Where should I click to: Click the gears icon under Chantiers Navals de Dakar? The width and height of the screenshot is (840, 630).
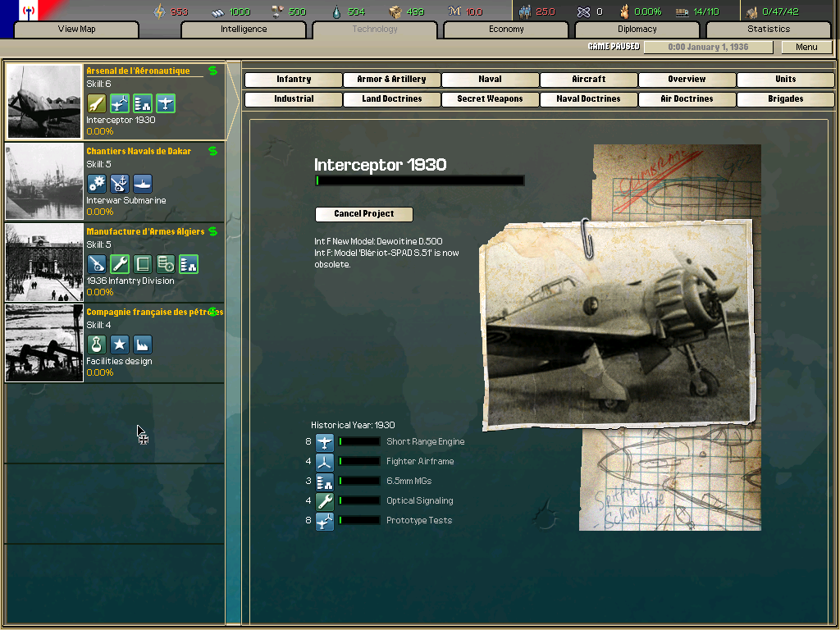(x=97, y=184)
